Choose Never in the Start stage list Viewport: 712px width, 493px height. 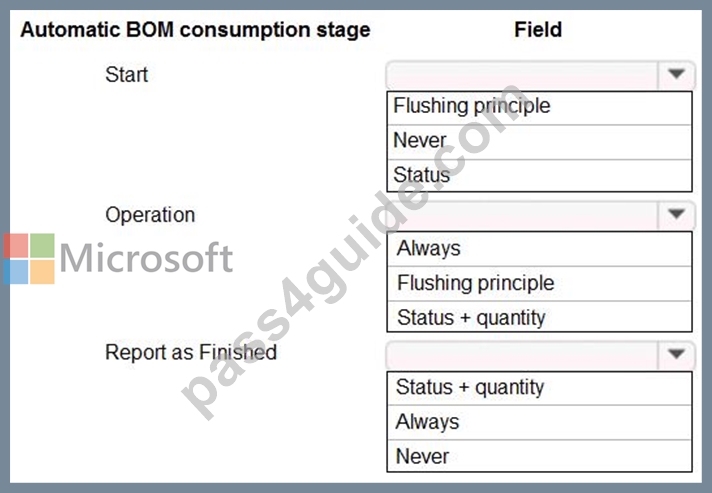(539, 142)
